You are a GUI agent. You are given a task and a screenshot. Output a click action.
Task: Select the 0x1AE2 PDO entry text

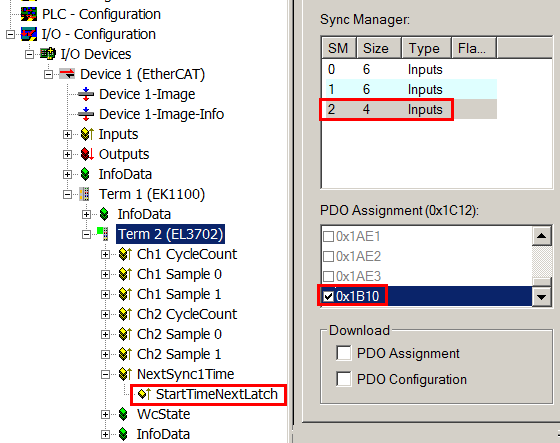(x=358, y=257)
